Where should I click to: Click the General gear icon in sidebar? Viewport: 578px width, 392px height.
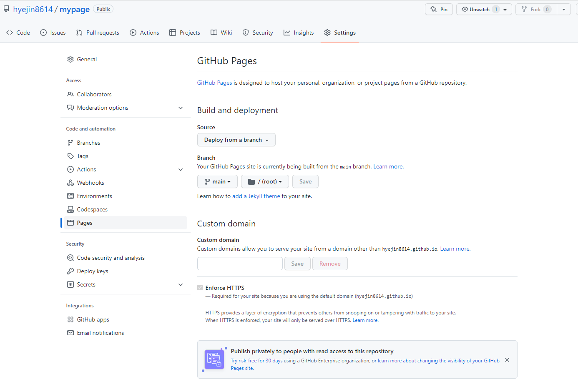[70, 59]
